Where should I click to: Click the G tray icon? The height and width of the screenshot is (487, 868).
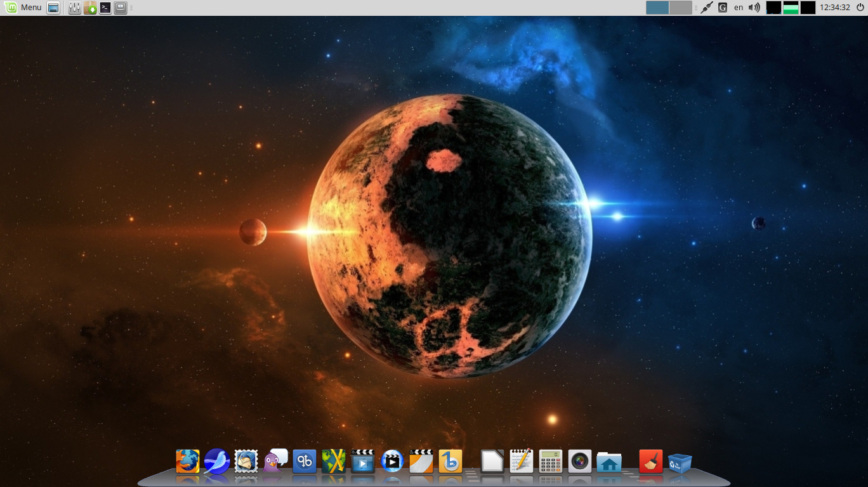pos(723,8)
